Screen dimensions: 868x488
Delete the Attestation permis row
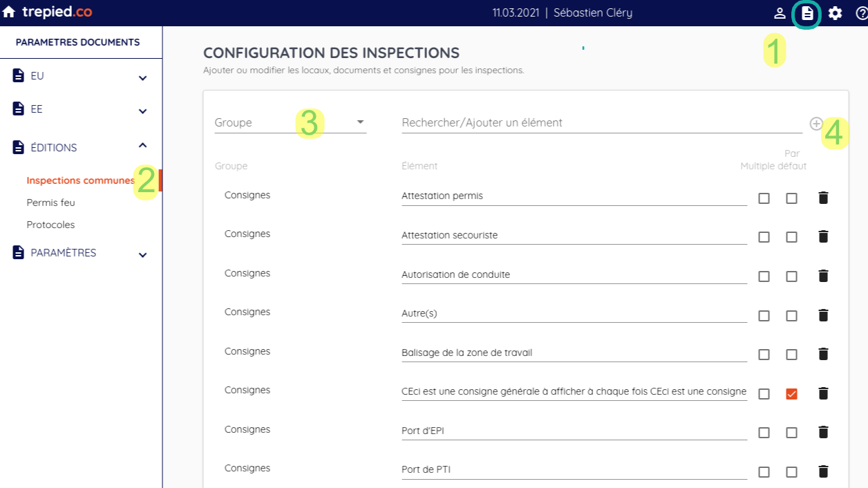tap(823, 198)
